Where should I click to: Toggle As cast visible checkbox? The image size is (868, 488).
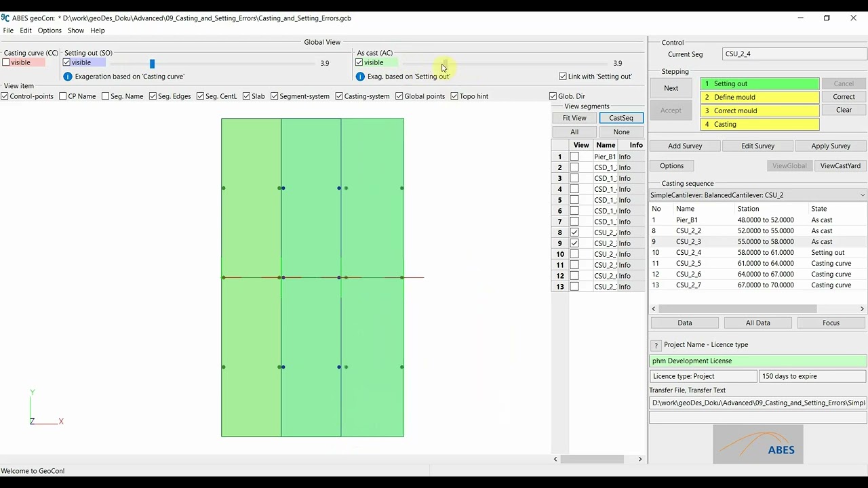click(359, 62)
